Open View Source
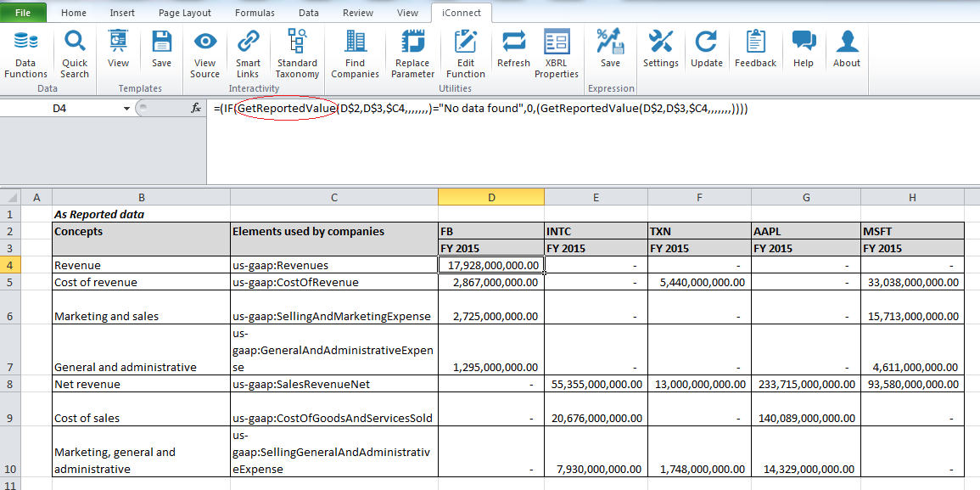This screenshot has width=980, height=490. tap(205, 55)
